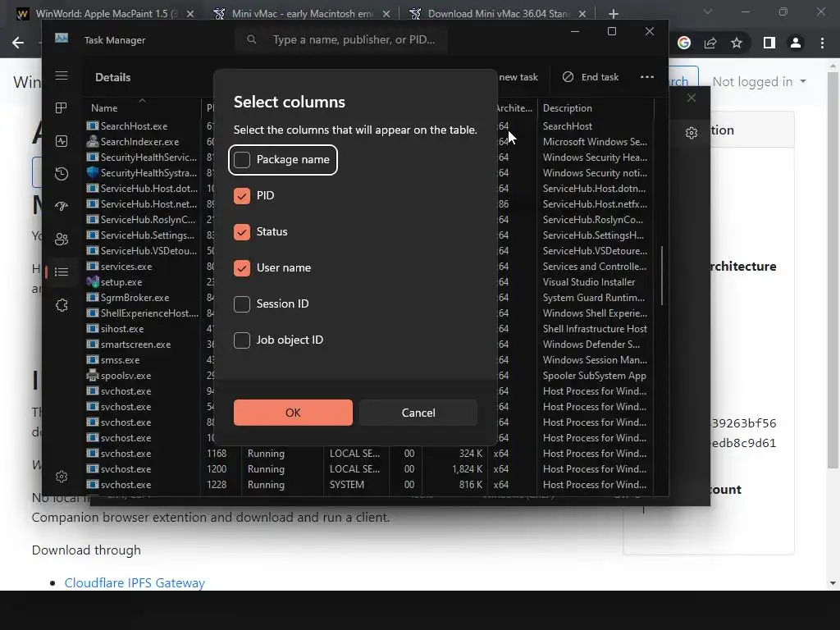Image resolution: width=840 pixels, height=630 pixels.
Task: Click the Task Manager search field
Action: click(x=341, y=39)
